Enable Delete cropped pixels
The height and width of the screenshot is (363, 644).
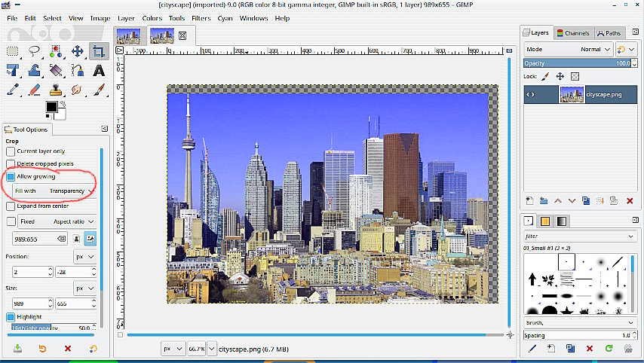pyautogui.click(x=11, y=163)
